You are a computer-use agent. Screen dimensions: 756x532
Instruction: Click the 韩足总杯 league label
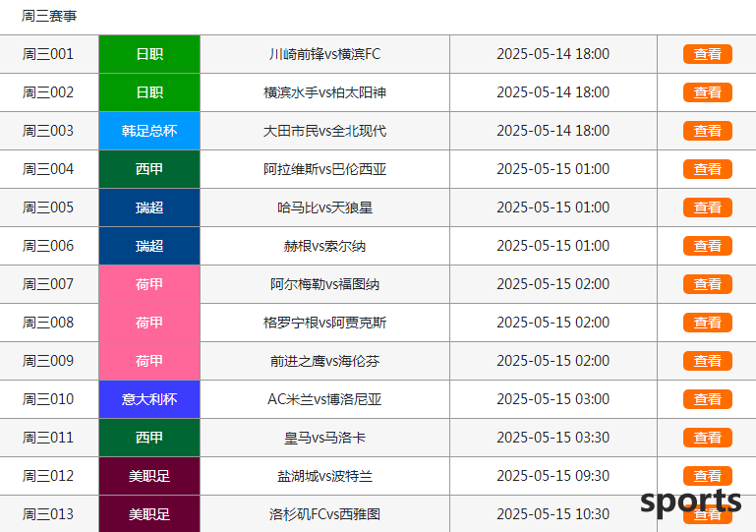[x=149, y=131]
